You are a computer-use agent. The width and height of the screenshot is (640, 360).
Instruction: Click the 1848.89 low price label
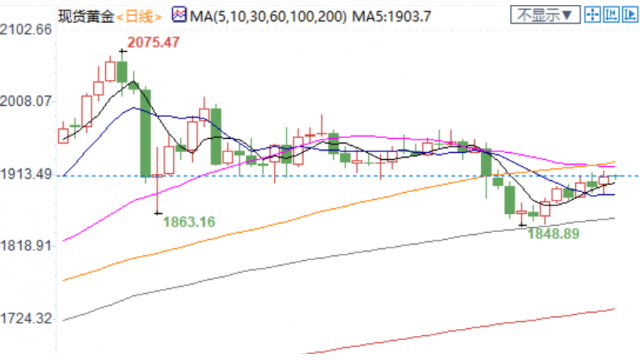pyautogui.click(x=553, y=234)
